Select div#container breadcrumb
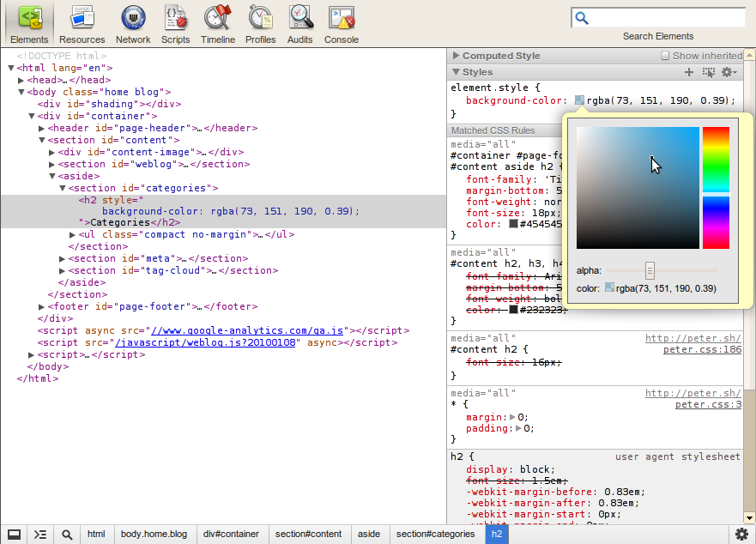Screen dimensions: 756x544 click(x=231, y=534)
